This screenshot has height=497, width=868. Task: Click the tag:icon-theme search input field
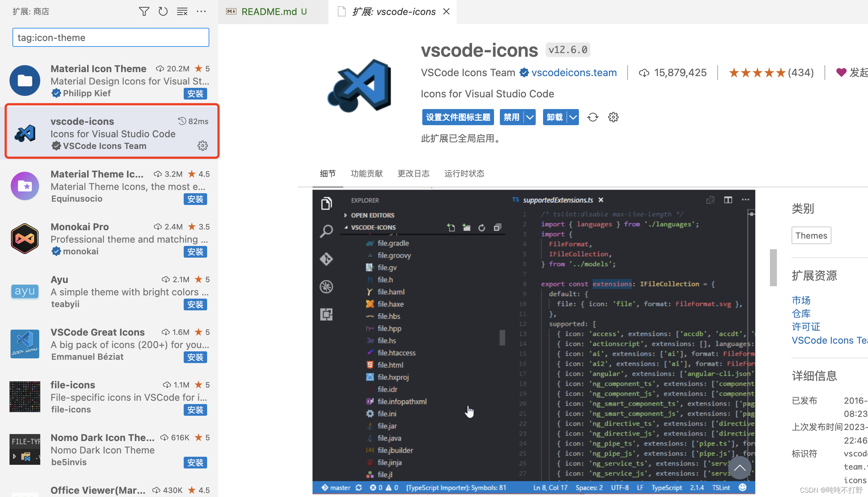click(110, 37)
